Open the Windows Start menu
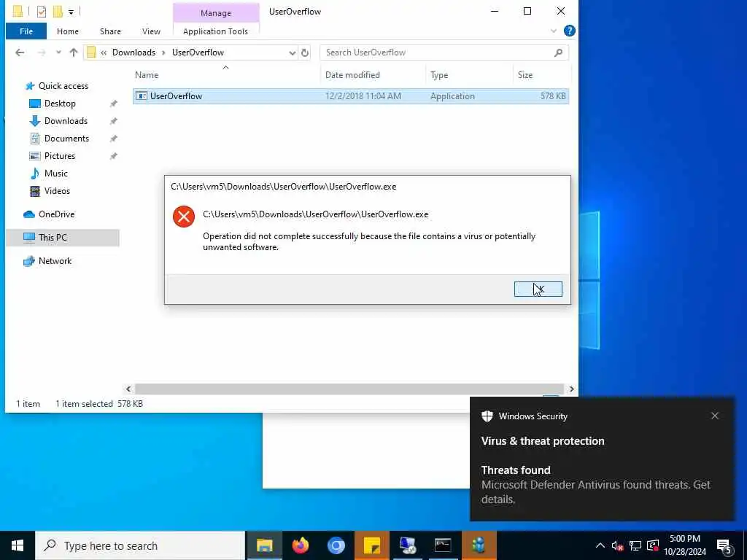747x560 pixels. [18, 545]
